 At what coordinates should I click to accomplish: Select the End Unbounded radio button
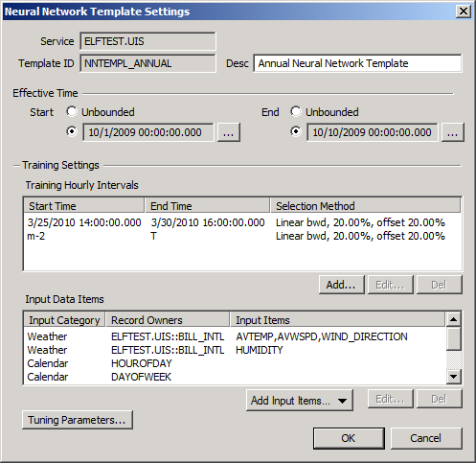click(296, 111)
